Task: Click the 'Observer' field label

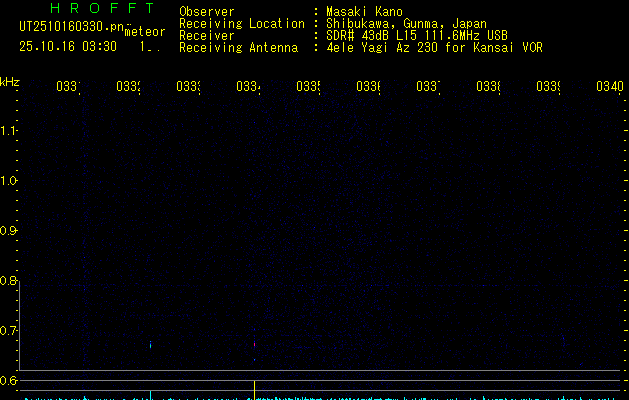Action: pos(207,11)
